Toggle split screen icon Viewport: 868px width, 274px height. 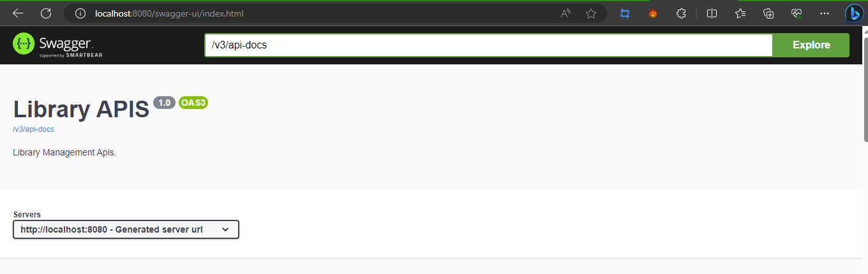coord(712,13)
